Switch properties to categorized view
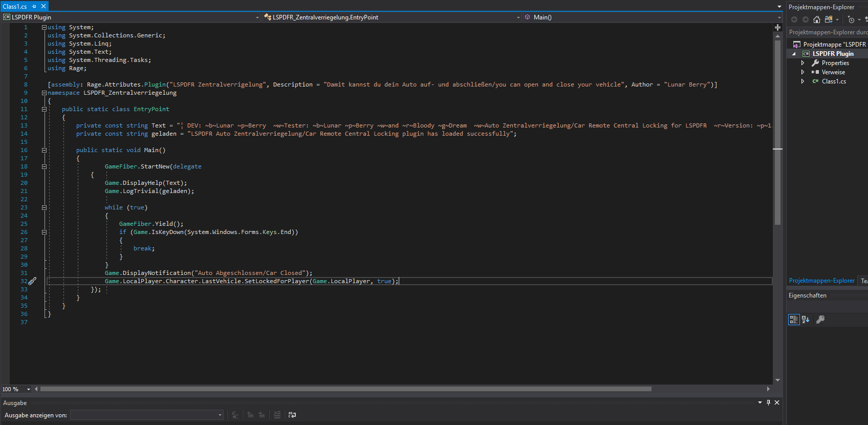868x425 pixels. (x=794, y=320)
